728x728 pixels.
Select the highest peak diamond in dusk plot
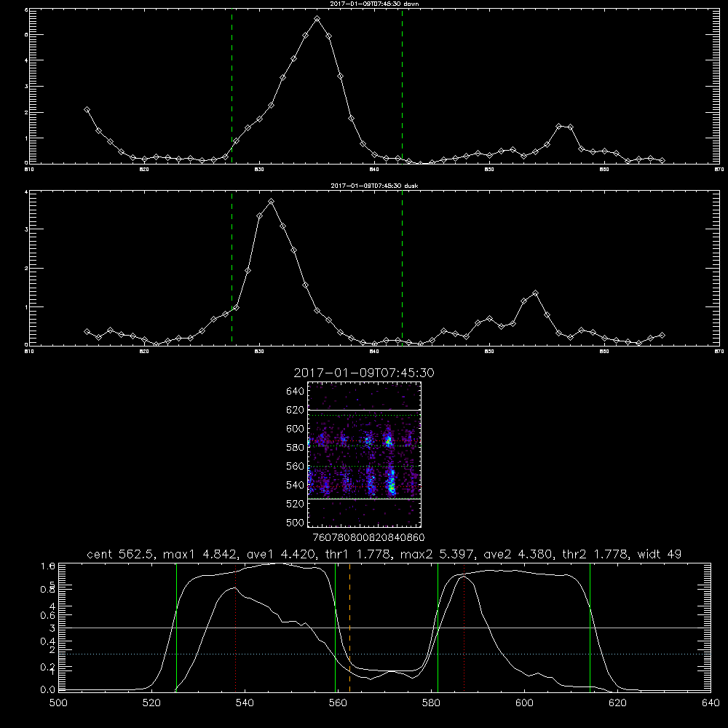[x=271, y=202]
